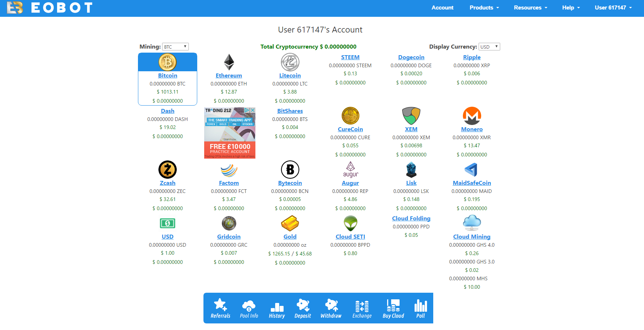Open the STEEM link
The height and width of the screenshot is (330, 644).
pos(351,57)
